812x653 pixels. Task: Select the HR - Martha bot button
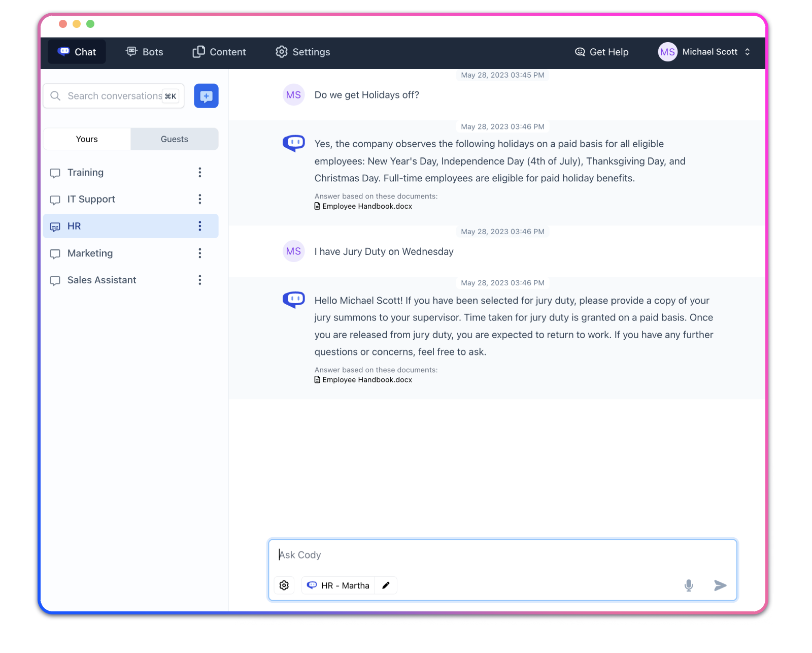[x=339, y=585]
